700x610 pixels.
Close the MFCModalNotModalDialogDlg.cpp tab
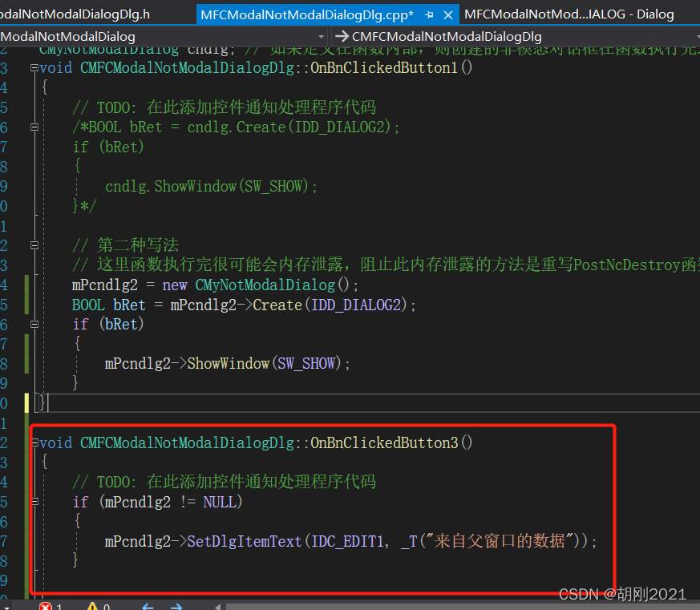click(x=448, y=15)
